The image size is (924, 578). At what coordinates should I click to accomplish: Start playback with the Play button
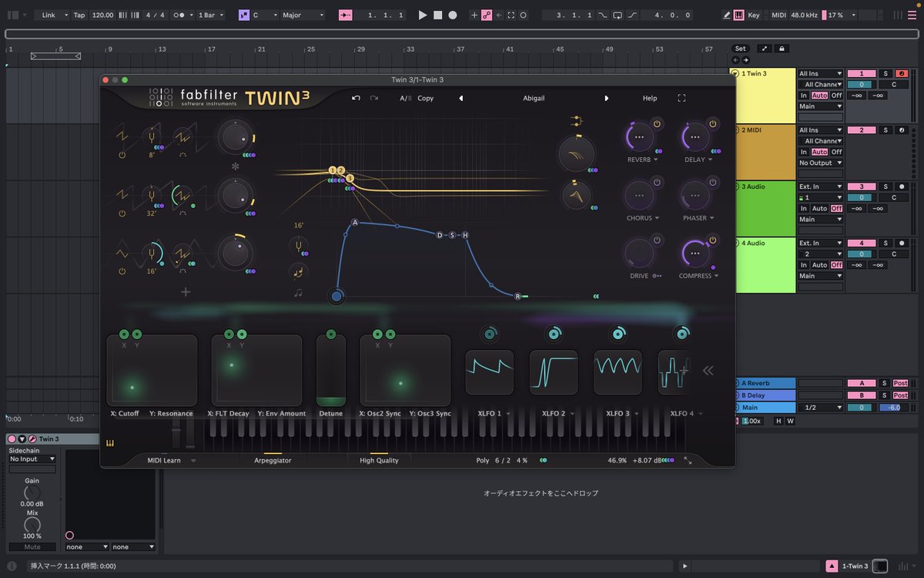pyautogui.click(x=423, y=15)
